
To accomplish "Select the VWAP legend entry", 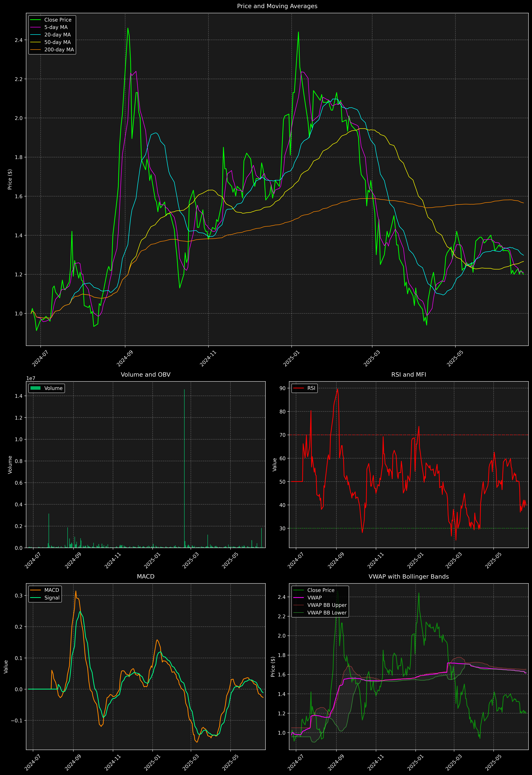I will [x=307, y=598].
